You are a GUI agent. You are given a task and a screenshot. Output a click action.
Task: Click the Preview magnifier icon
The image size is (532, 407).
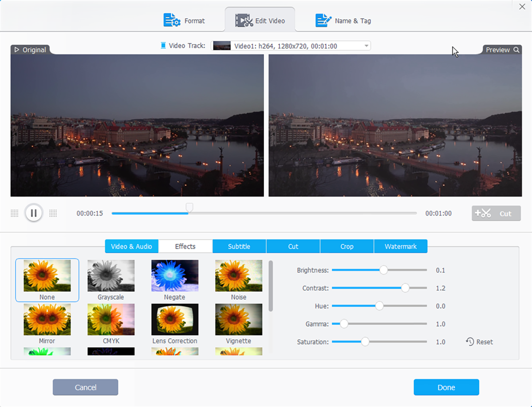(x=516, y=50)
